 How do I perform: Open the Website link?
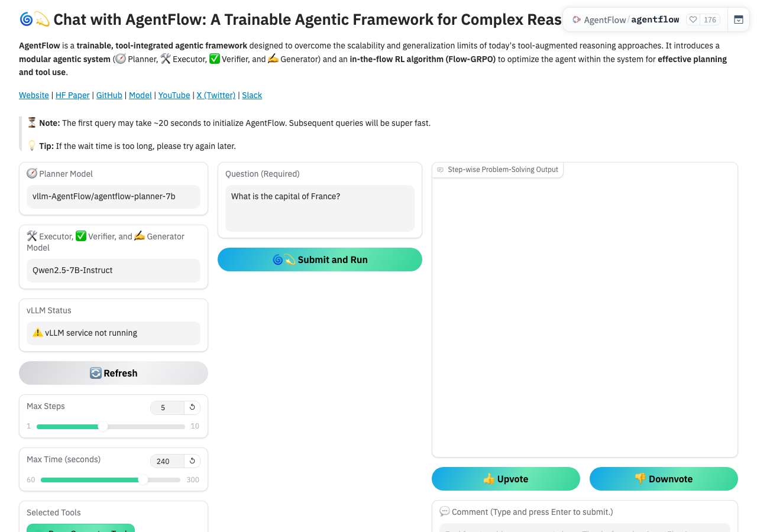pyautogui.click(x=34, y=95)
